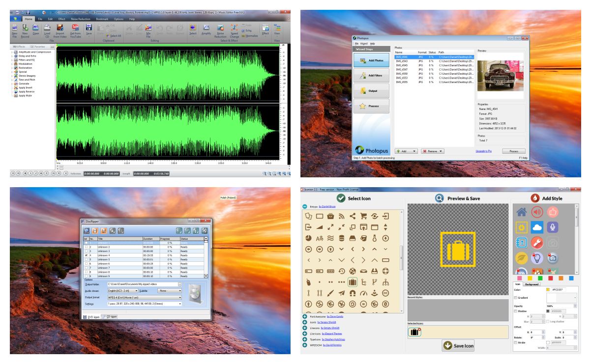
Task: Open the Noise Reduction ribbon tab
Action: [x=81, y=19]
